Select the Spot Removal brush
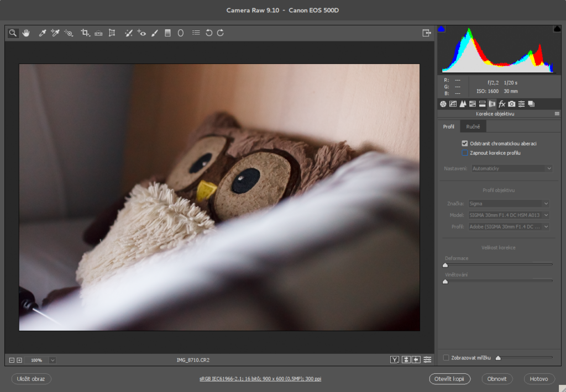 tap(128, 33)
